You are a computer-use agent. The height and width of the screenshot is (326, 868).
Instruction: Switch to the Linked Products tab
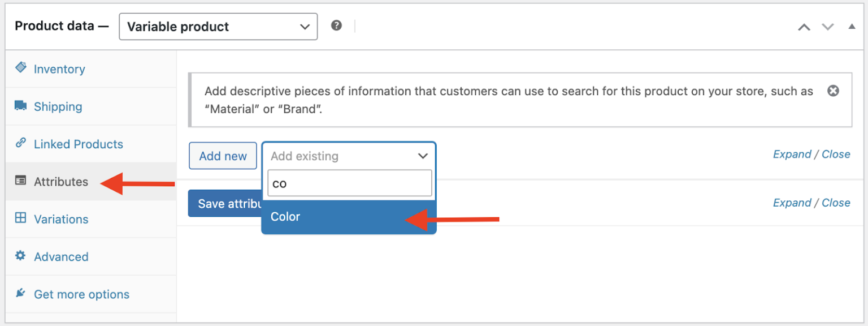point(78,144)
